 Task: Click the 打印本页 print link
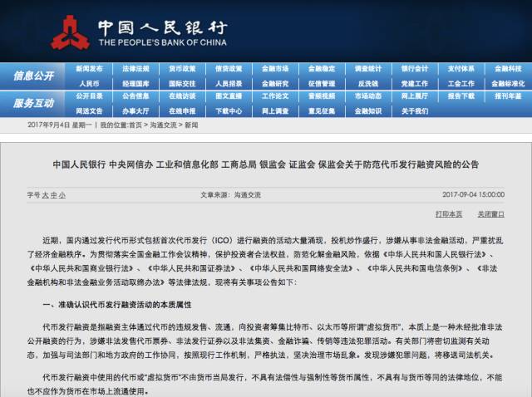tap(449, 214)
